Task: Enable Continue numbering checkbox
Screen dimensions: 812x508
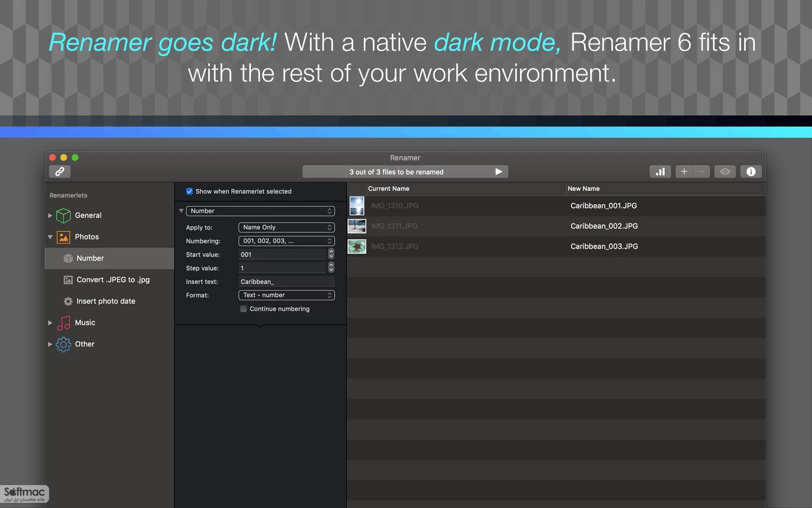Action: coord(244,308)
